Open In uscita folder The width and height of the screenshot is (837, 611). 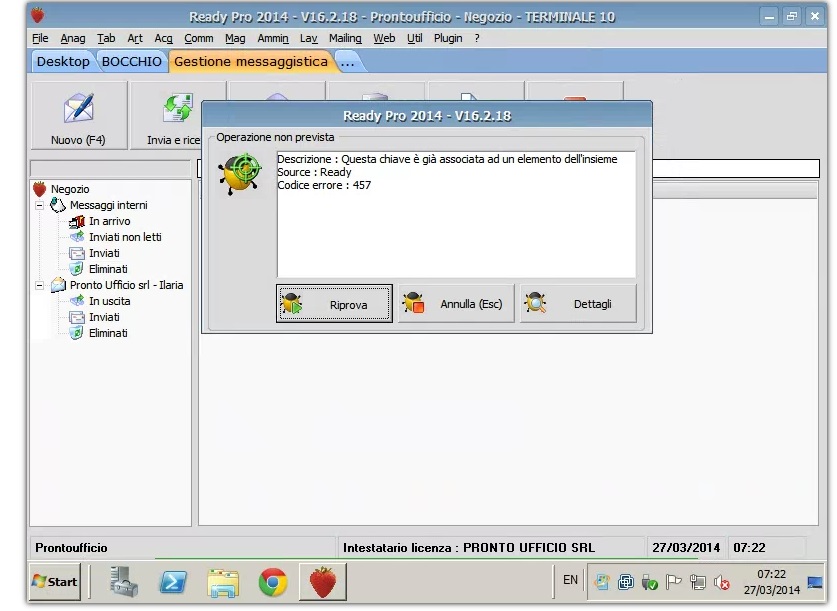[109, 301]
